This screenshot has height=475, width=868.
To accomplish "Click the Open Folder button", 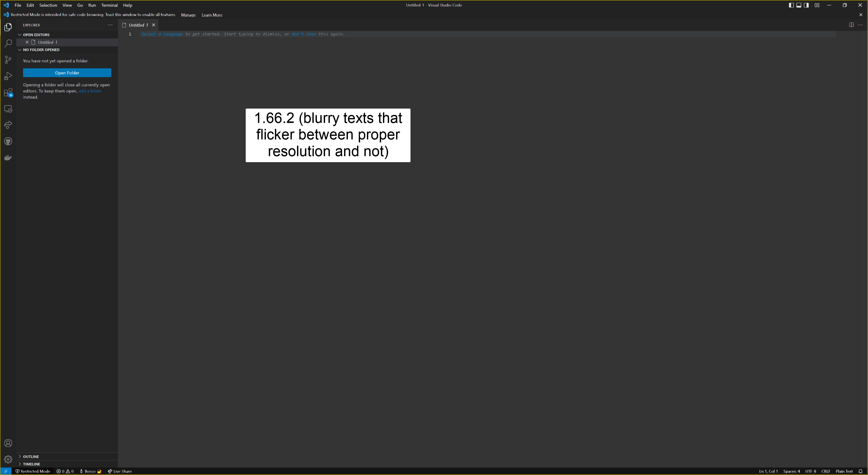I will tap(67, 73).
